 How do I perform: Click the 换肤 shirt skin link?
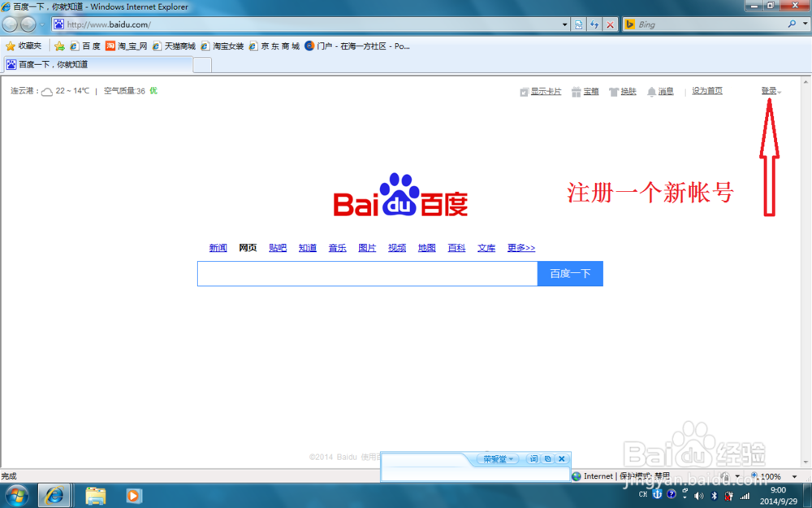(x=623, y=92)
